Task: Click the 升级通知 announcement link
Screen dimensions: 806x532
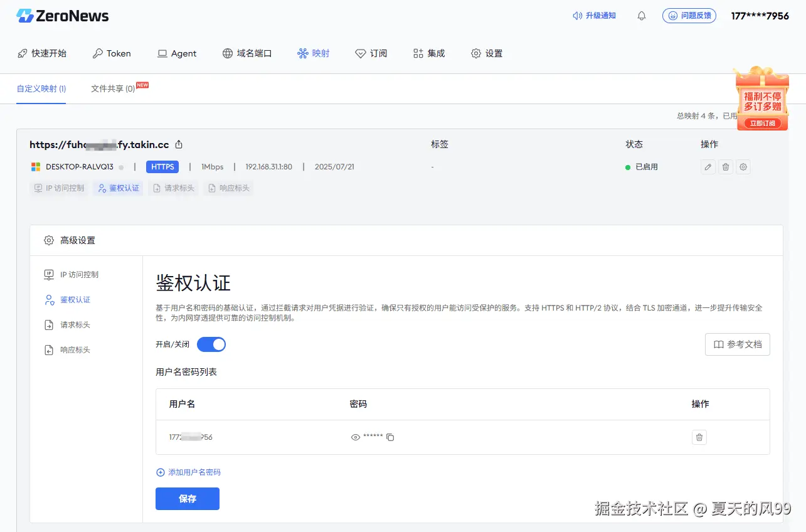Action: coord(595,16)
